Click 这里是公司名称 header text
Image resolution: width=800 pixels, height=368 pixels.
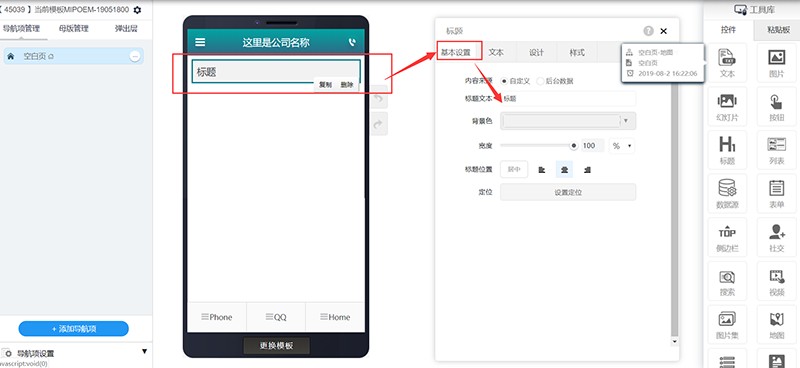tap(276, 42)
